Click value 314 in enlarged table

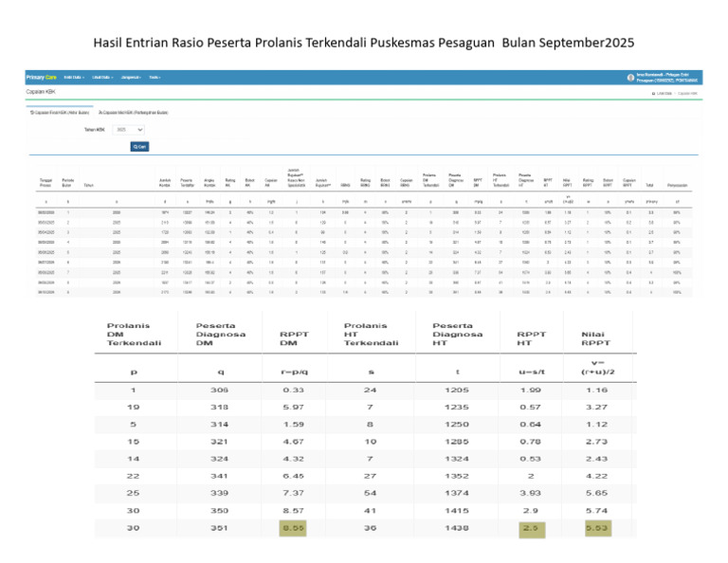(219, 425)
